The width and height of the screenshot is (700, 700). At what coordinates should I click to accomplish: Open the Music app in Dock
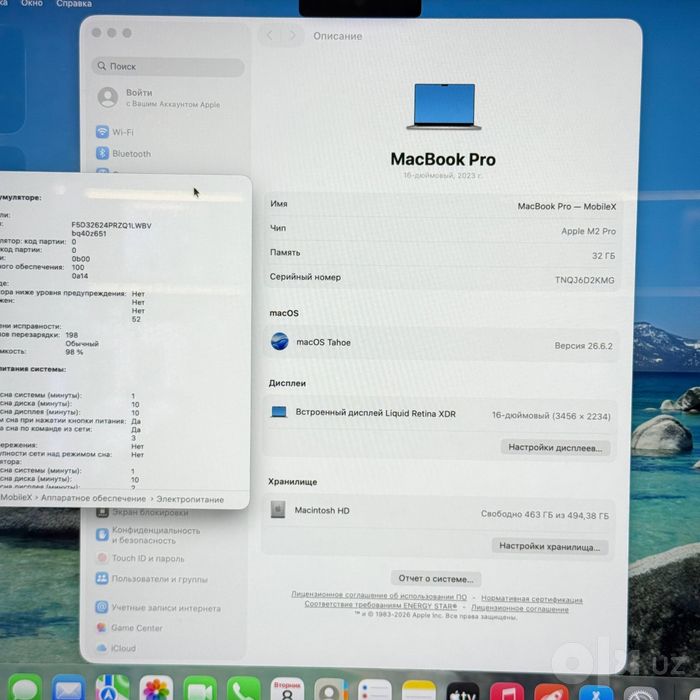click(x=507, y=690)
